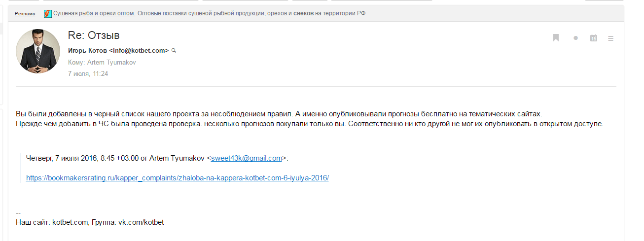The height and width of the screenshot is (241, 644).
Task: Click the quoted message header line
Action: coord(157,158)
